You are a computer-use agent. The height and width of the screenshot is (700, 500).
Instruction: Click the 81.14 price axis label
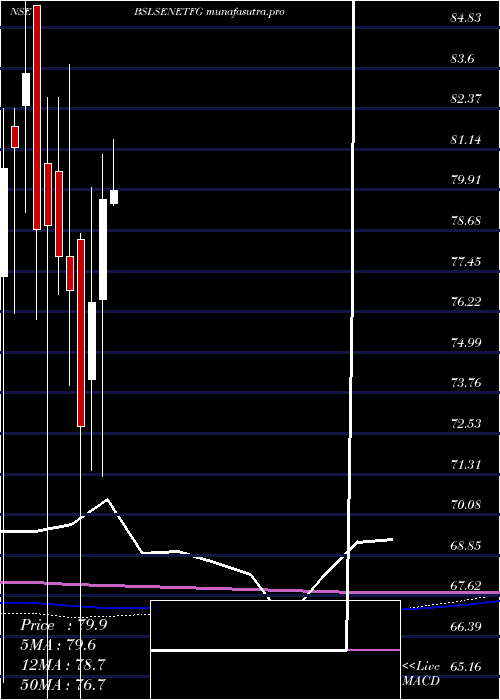[466, 140]
